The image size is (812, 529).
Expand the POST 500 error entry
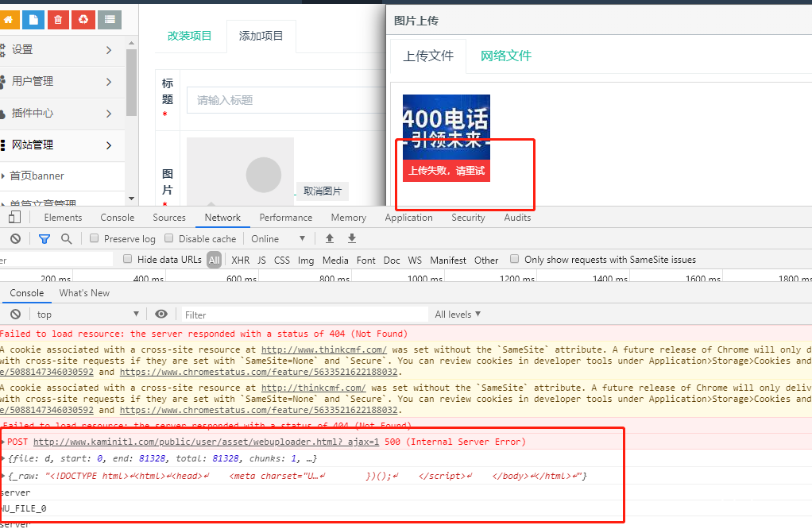click(x=4, y=442)
